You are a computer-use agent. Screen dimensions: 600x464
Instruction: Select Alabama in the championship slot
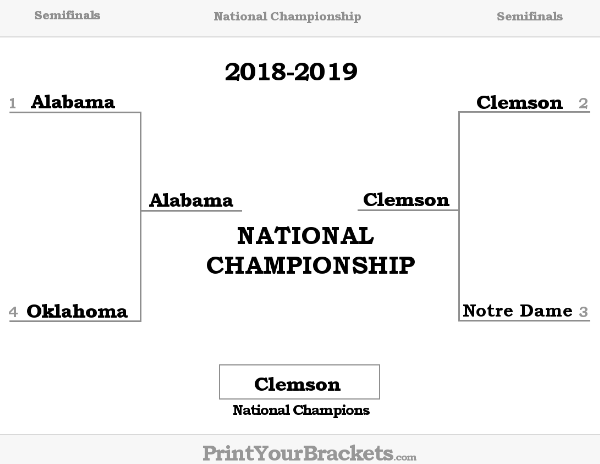click(x=191, y=200)
